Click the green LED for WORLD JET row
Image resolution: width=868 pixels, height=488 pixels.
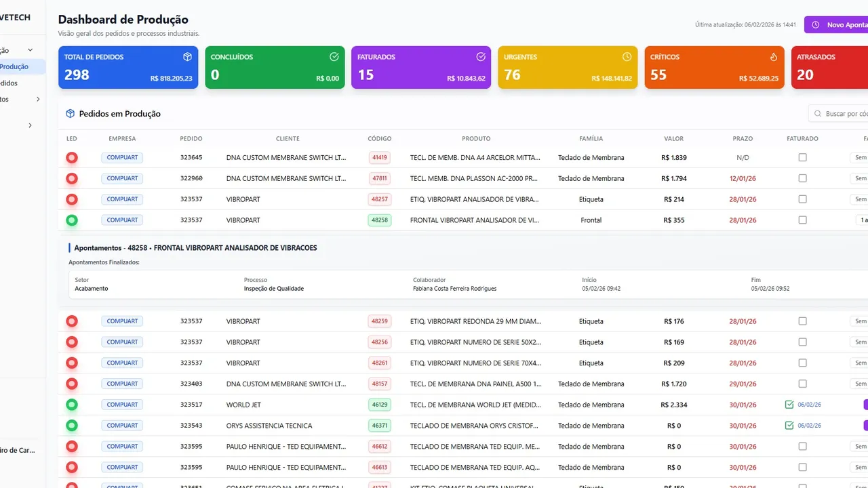click(x=72, y=405)
